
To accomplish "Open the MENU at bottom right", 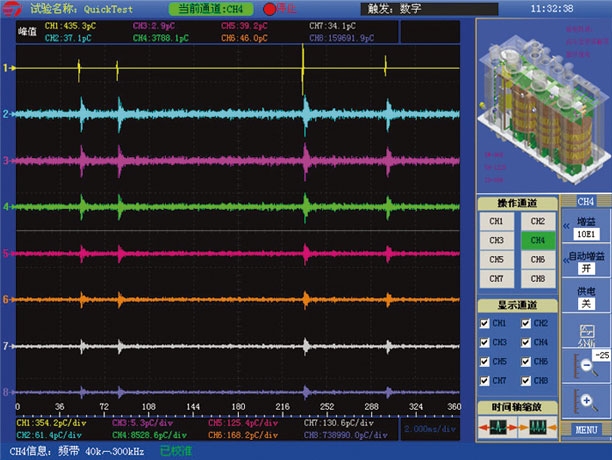I will pyautogui.click(x=586, y=429).
